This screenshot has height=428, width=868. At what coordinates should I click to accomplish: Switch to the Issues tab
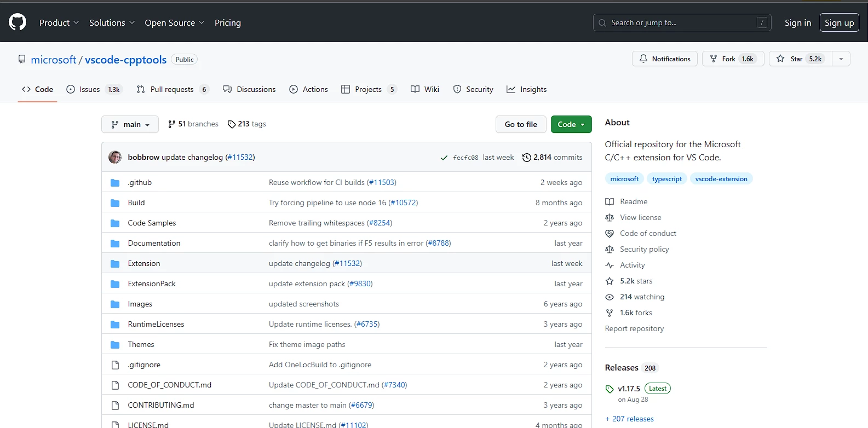pyautogui.click(x=89, y=89)
